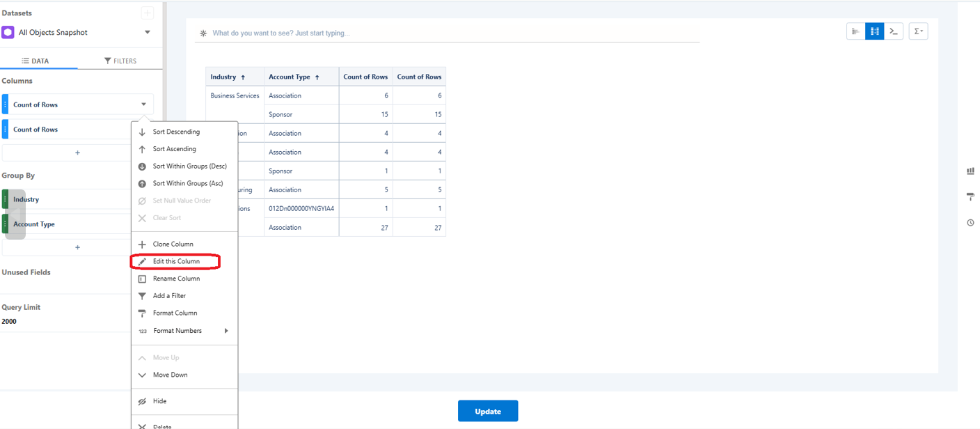
Task: Click the sparkle icon in query bar
Action: [202, 33]
